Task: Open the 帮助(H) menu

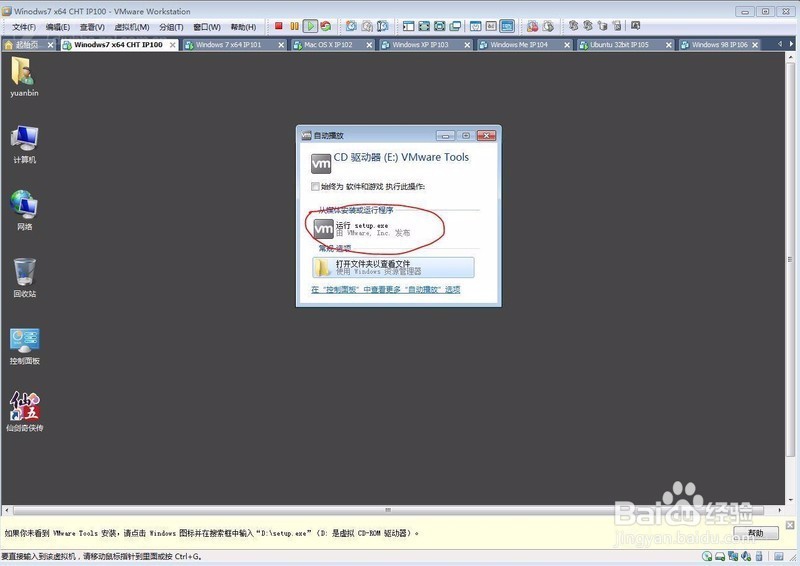Action: [x=243, y=27]
